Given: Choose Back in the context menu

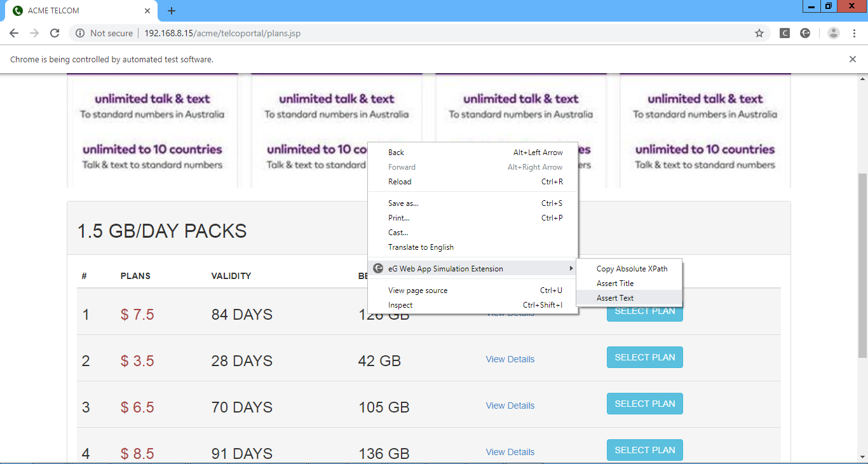Looking at the screenshot, I should click(x=473, y=153).
